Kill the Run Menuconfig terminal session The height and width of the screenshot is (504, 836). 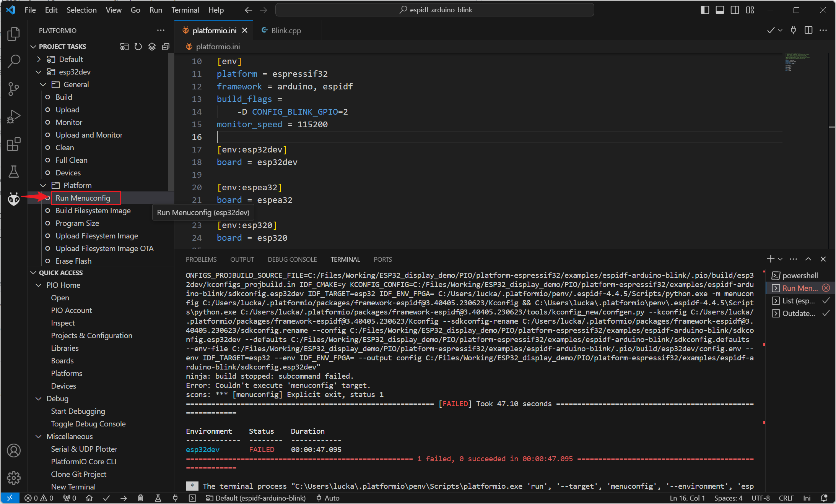point(826,288)
